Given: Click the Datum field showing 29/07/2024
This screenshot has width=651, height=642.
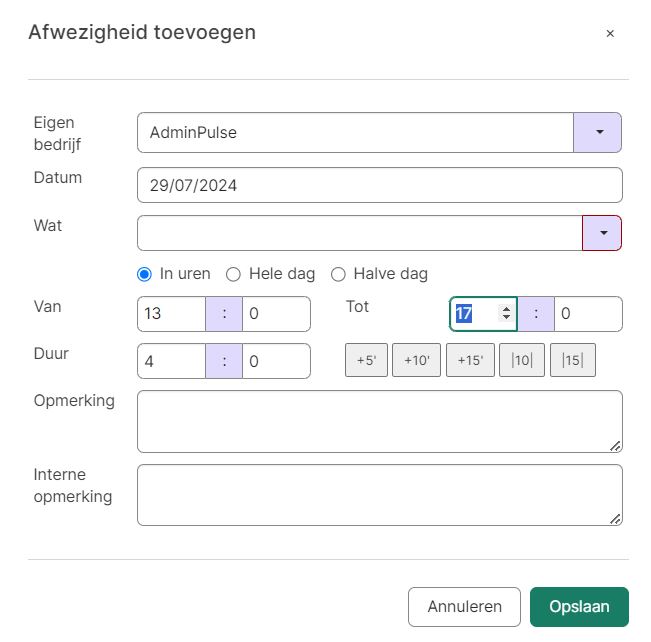Looking at the screenshot, I should click(379, 185).
